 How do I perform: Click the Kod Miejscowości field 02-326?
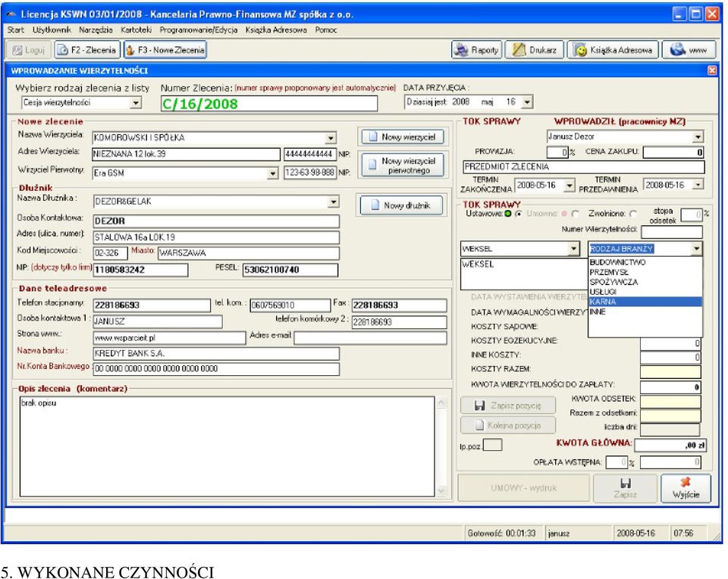(111, 253)
